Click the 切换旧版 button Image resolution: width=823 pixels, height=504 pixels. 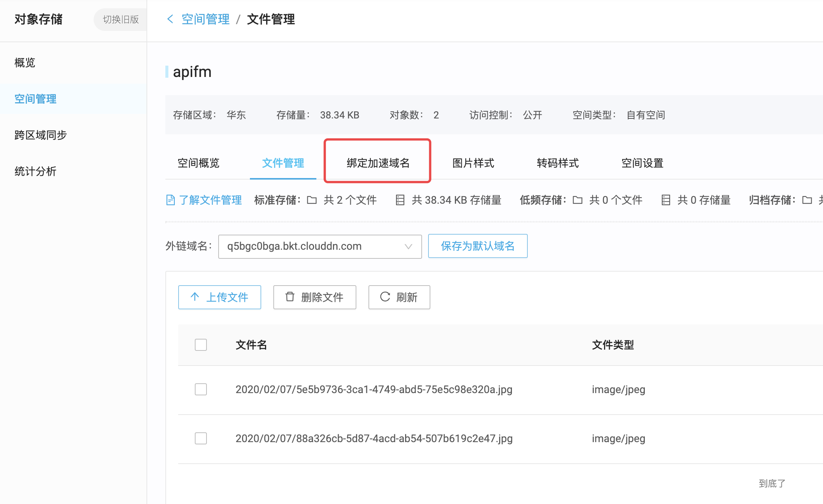pyautogui.click(x=121, y=19)
